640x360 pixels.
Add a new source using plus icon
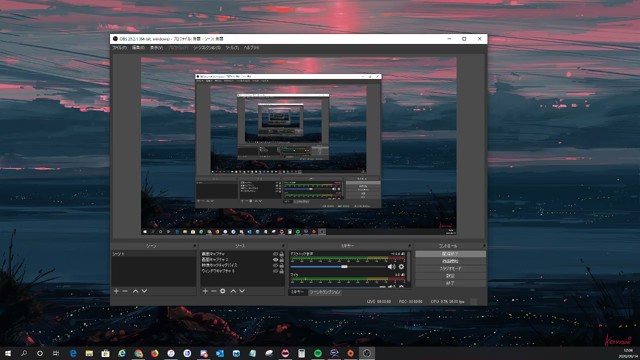click(205, 291)
